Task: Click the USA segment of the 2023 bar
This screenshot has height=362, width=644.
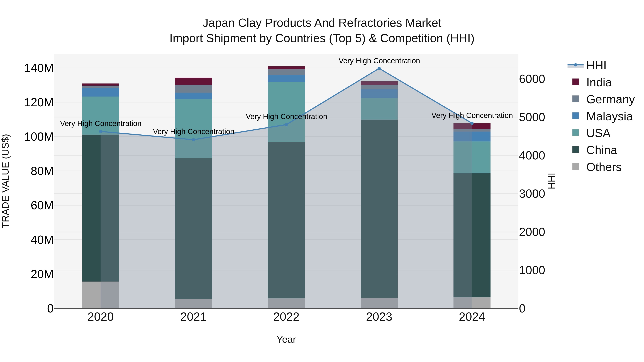Action: pos(379,109)
